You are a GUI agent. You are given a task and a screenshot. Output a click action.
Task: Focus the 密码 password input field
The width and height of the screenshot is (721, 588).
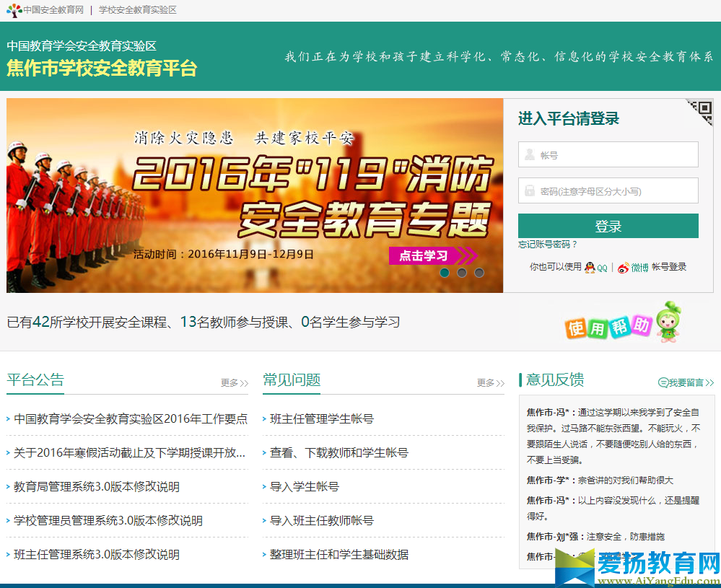pos(608,190)
